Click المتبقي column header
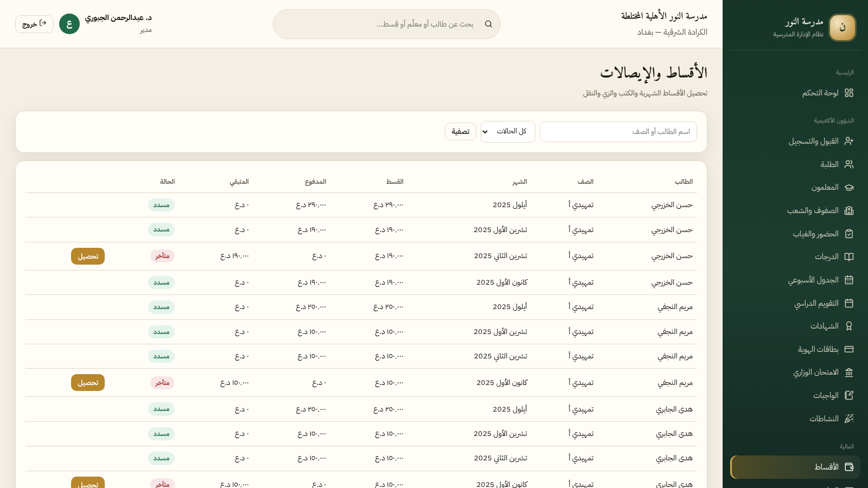 239,182
